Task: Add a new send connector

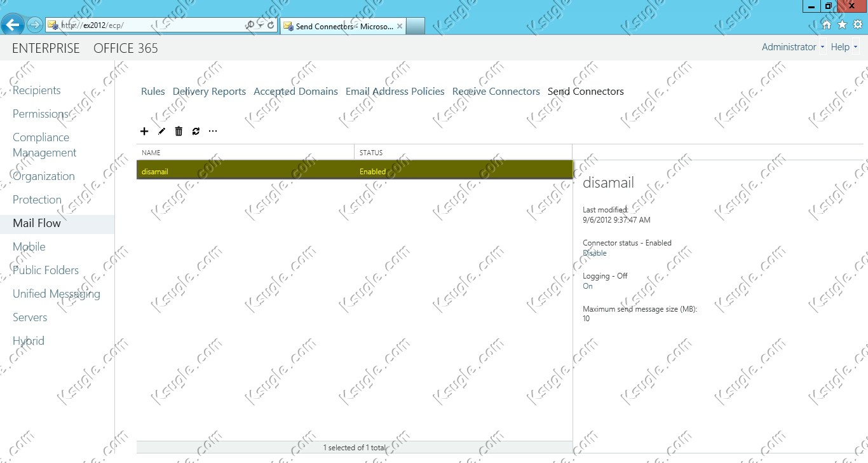Action: pos(144,131)
